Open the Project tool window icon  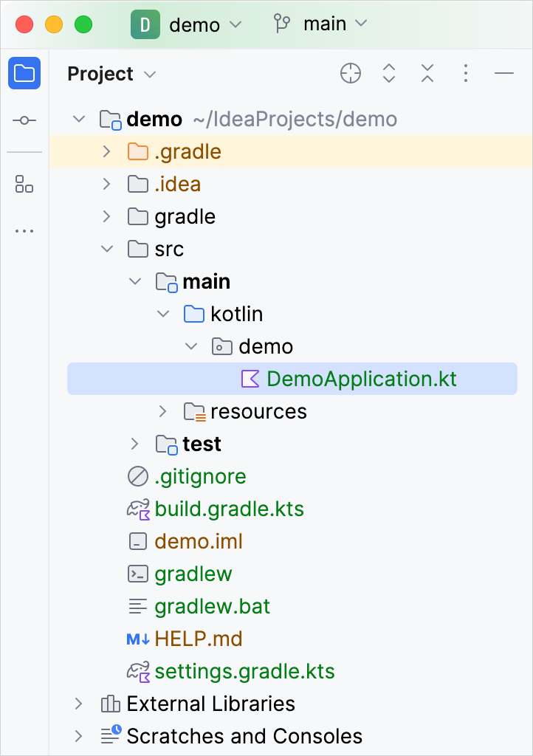[x=24, y=73]
